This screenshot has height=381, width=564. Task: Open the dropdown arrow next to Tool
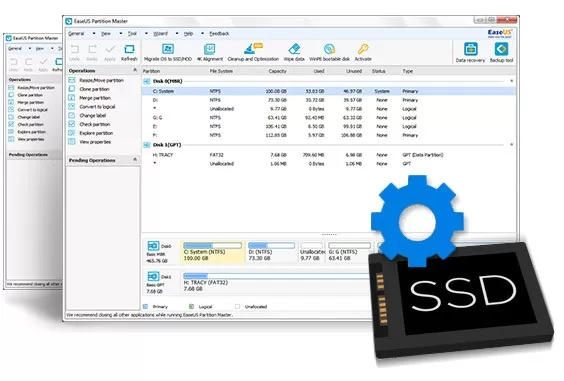pyautogui.click(x=146, y=33)
